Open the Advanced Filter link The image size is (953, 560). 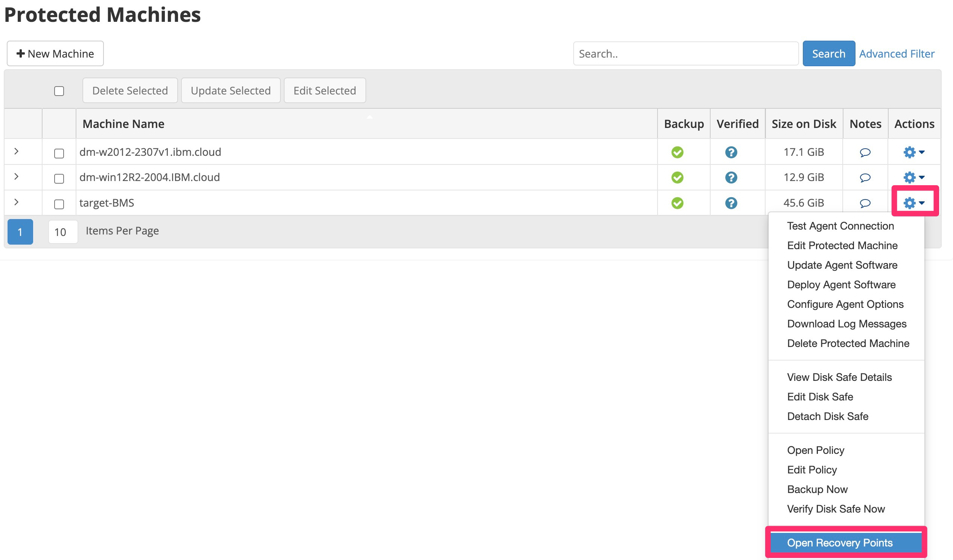point(896,54)
